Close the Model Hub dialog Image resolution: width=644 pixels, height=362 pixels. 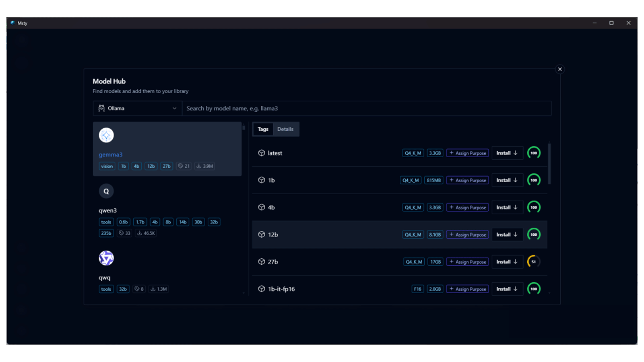click(x=560, y=69)
